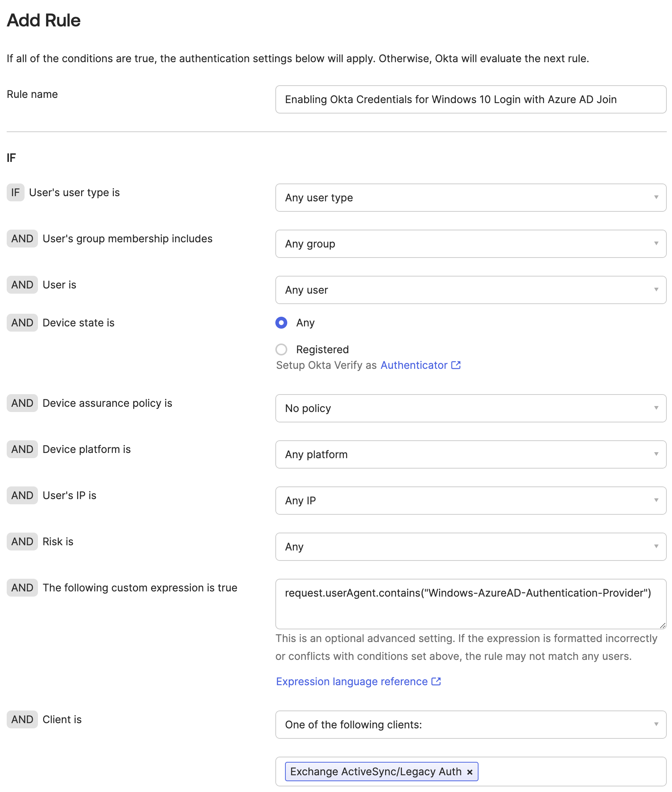672x792 pixels.
Task: Expand the Any IP dropdown
Action: click(x=470, y=501)
